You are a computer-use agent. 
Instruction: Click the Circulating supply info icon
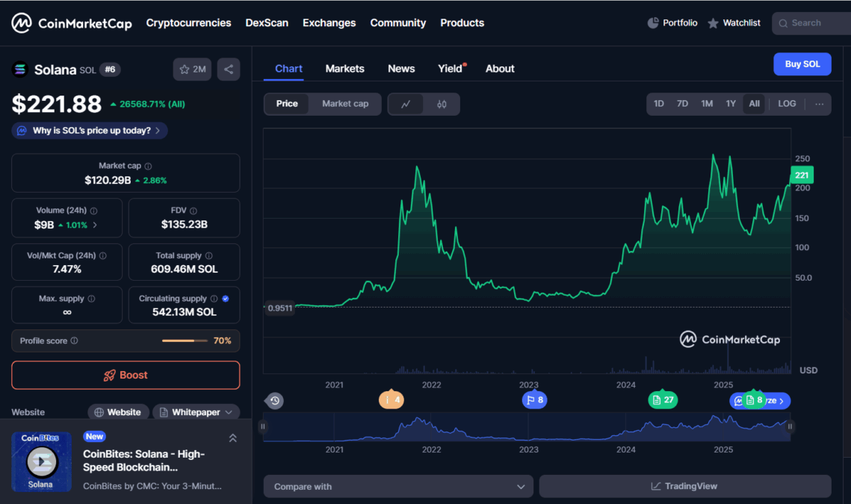(214, 299)
